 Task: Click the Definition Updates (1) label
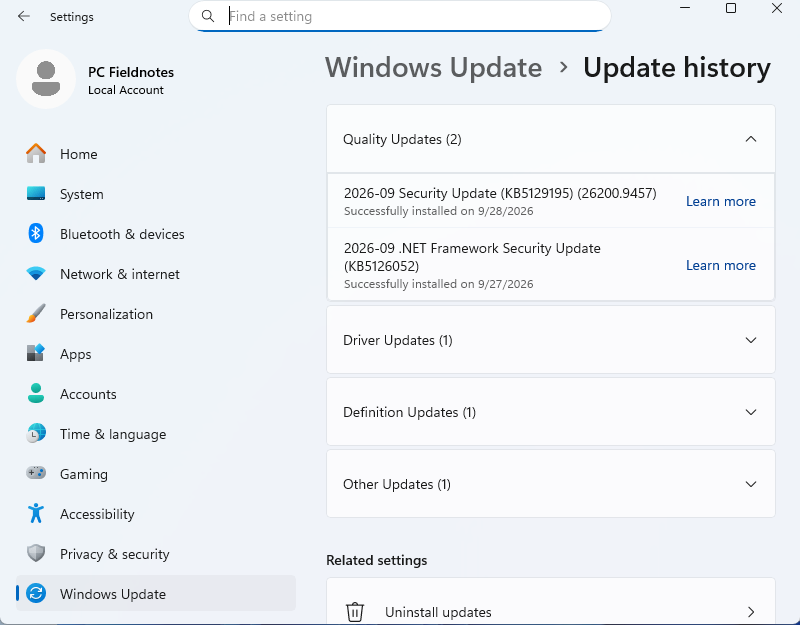[410, 412]
